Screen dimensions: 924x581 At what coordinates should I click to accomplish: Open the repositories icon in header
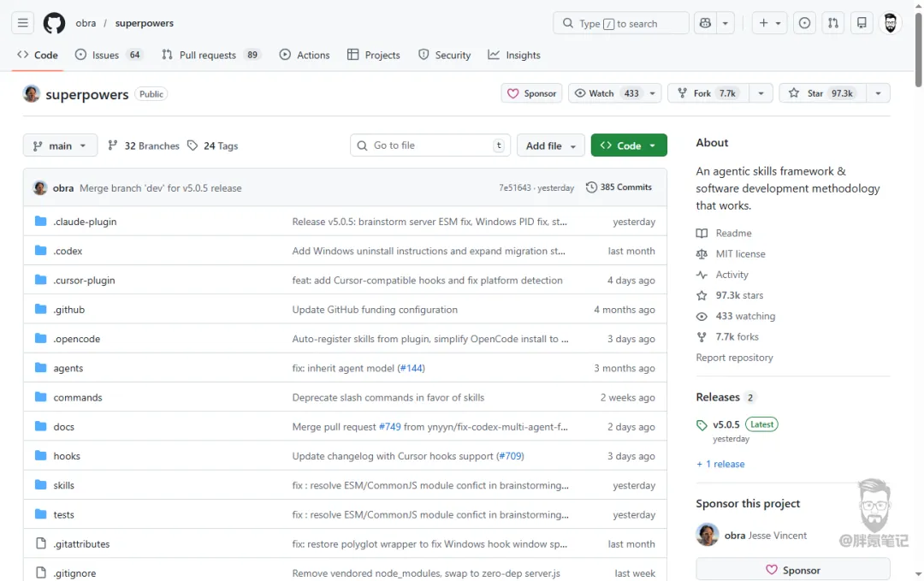862,23
